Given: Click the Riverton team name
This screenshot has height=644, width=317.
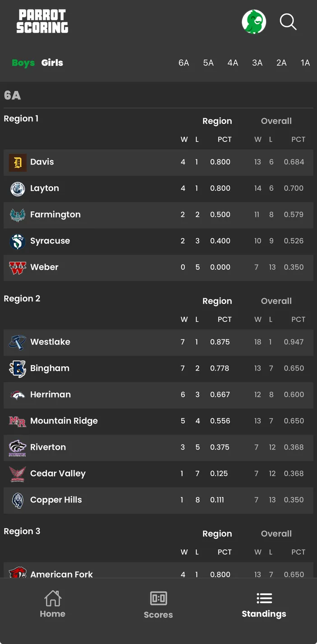Looking at the screenshot, I should tap(48, 447).
